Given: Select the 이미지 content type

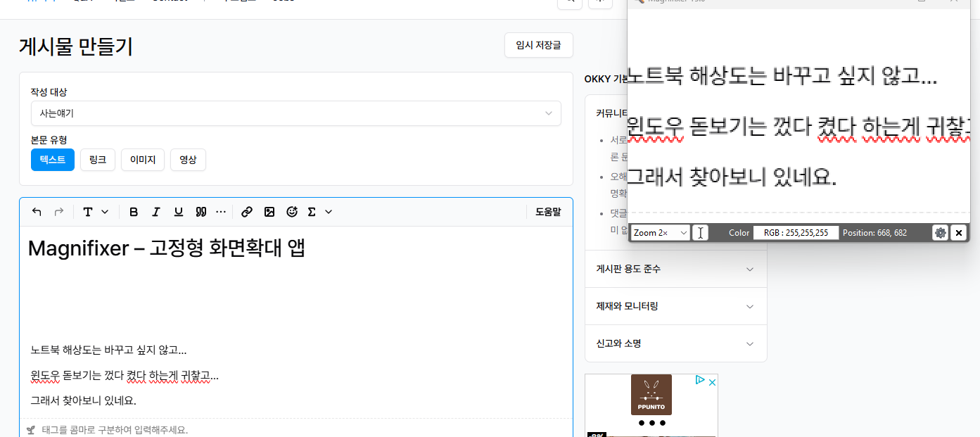Looking at the screenshot, I should tap(143, 160).
